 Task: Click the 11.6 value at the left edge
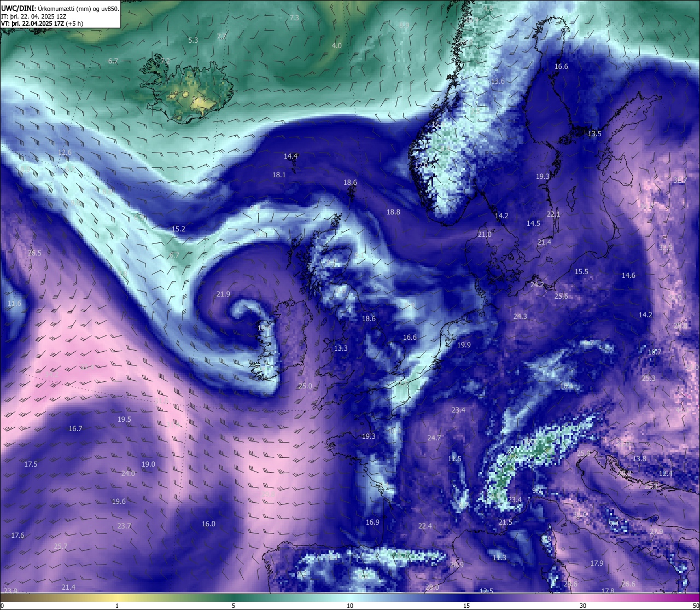point(14,304)
